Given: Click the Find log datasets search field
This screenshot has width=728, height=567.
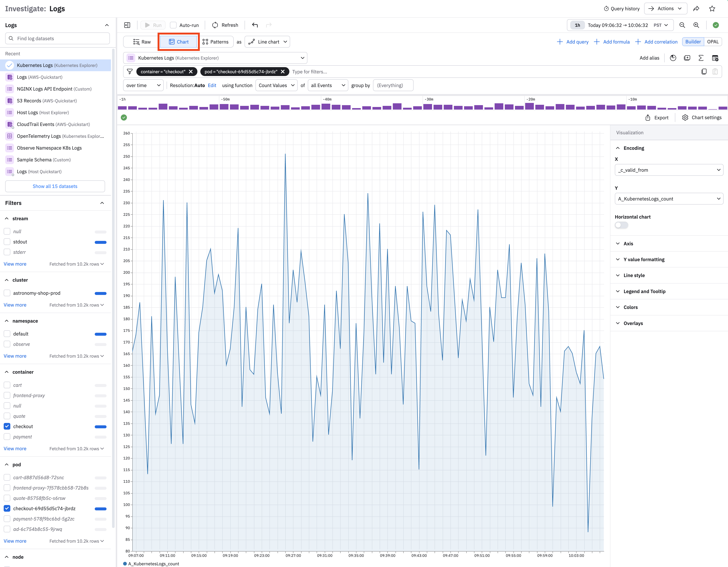Looking at the screenshot, I should [58, 38].
